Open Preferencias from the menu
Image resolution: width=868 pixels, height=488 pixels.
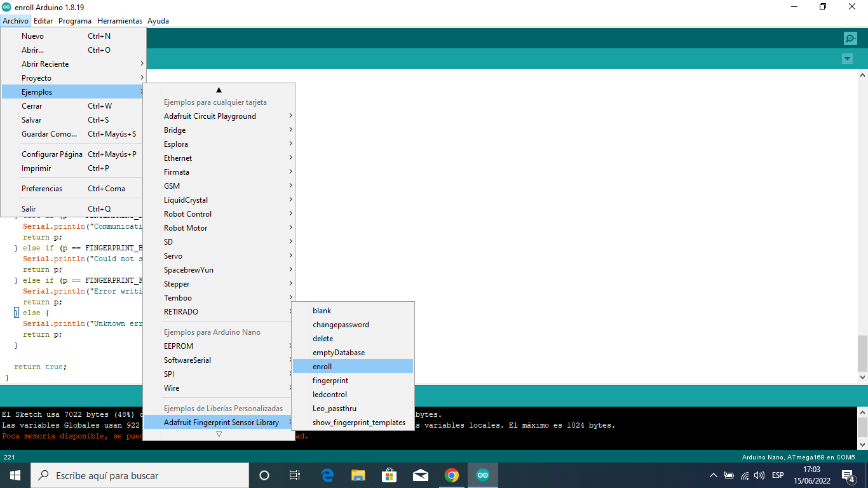(74, 189)
